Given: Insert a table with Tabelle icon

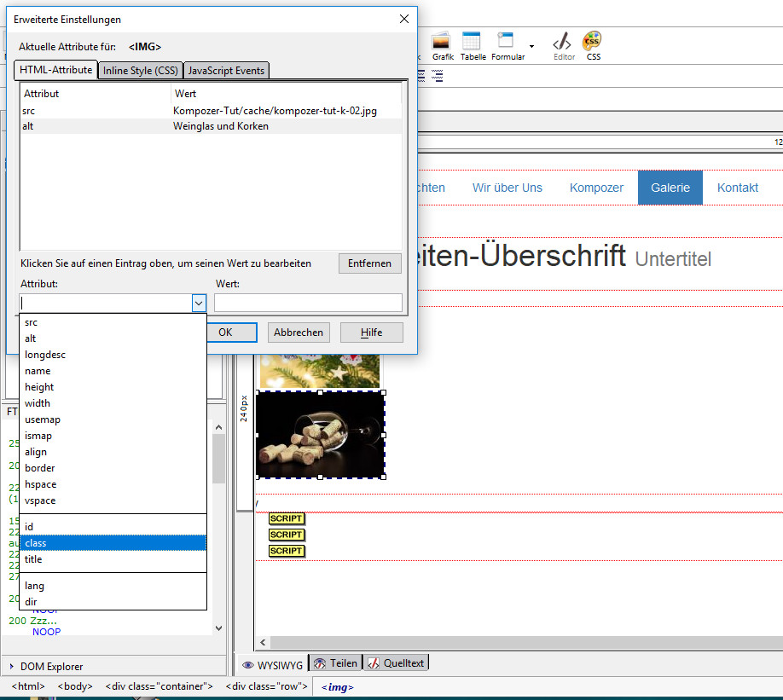Looking at the screenshot, I should coord(473,46).
